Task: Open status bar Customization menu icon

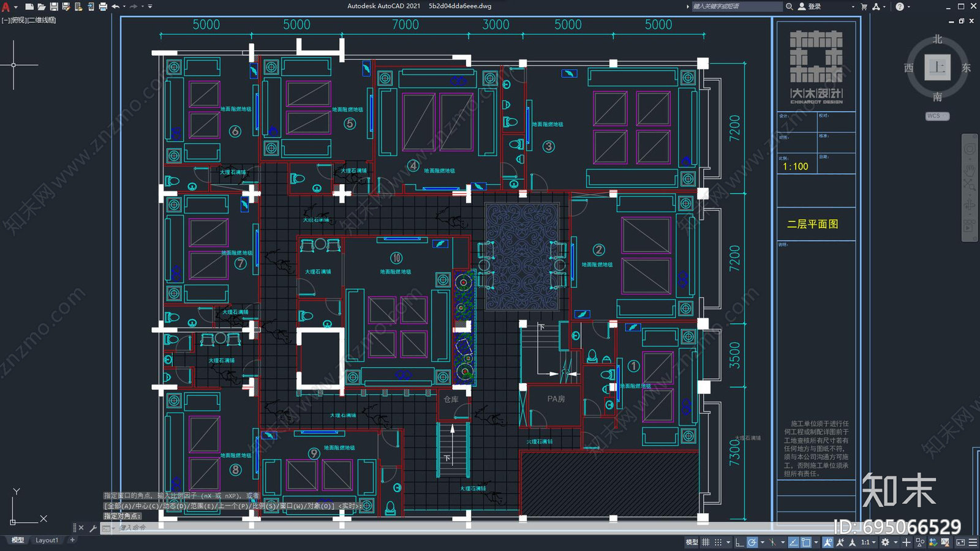Action: [973, 542]
